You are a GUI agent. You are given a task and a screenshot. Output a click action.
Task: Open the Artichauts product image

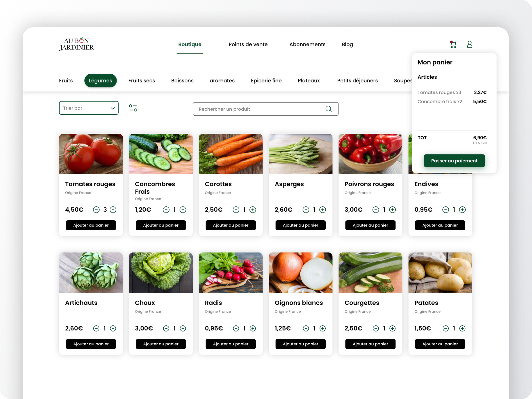(x=91, y=273)
